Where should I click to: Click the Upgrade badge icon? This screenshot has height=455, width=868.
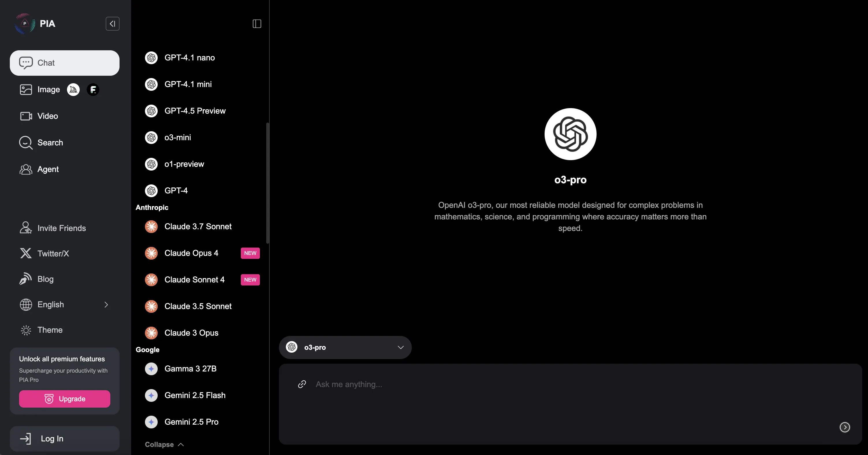49,399
